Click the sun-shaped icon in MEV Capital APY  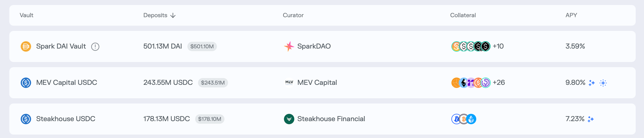point(603,83)
